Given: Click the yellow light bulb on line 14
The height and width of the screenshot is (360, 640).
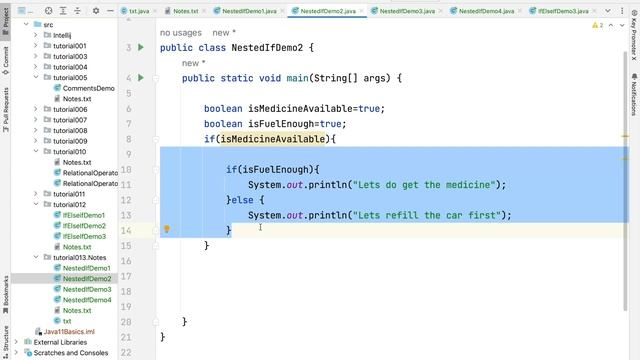Looking at the screenshot, I should [x=167, y=229].
